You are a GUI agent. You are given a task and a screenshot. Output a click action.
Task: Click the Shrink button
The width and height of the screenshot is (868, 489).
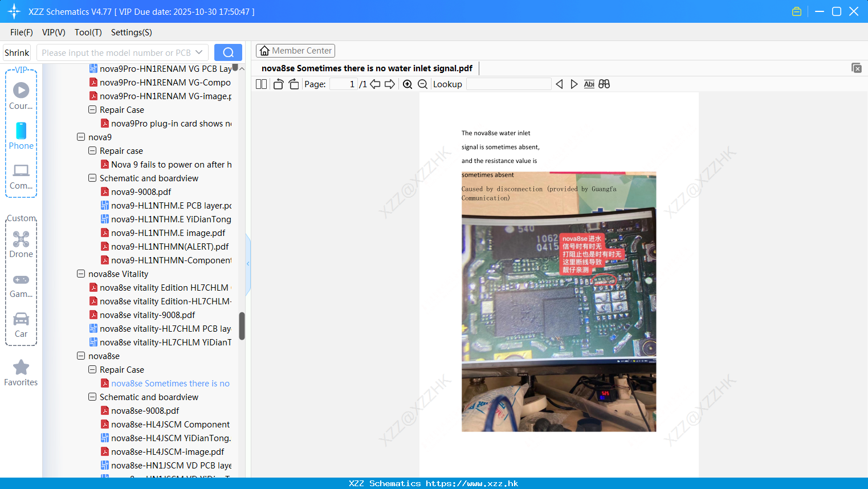[17, 52]
